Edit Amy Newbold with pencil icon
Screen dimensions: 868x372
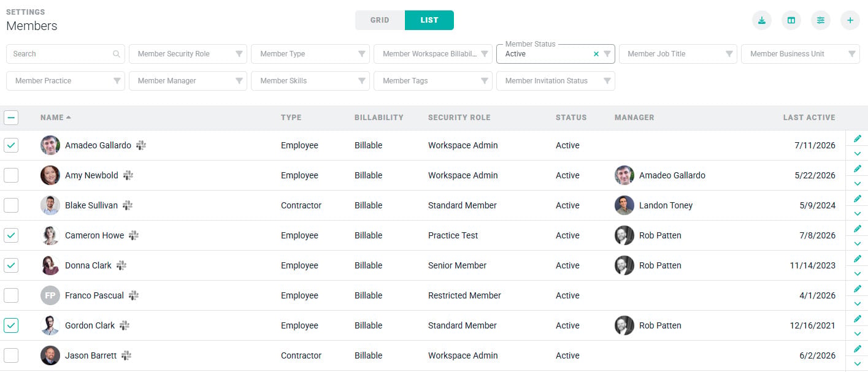click(x=858, y=168)
